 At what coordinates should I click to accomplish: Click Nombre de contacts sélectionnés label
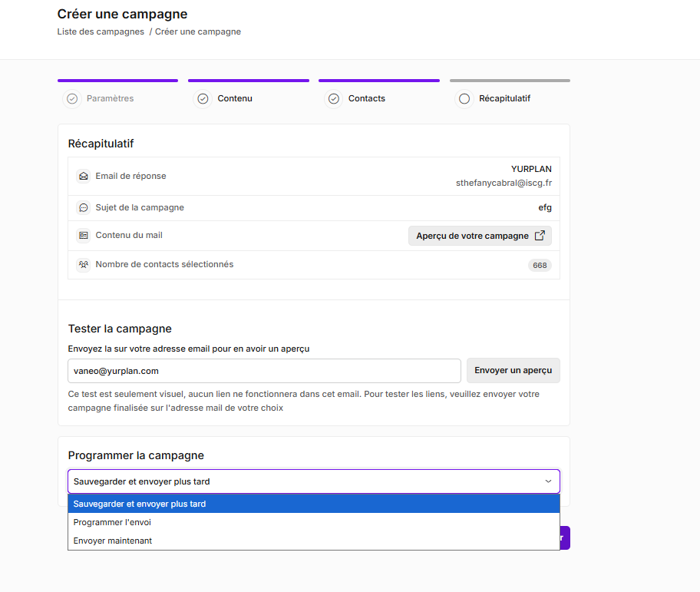click(164, 264)
